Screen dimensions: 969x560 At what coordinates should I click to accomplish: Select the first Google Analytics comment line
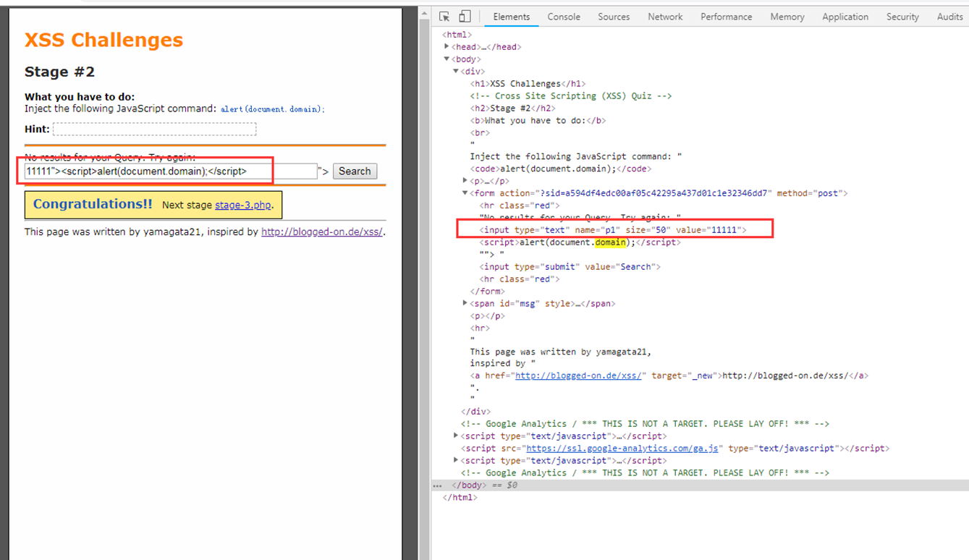click(x=645, y=424)
